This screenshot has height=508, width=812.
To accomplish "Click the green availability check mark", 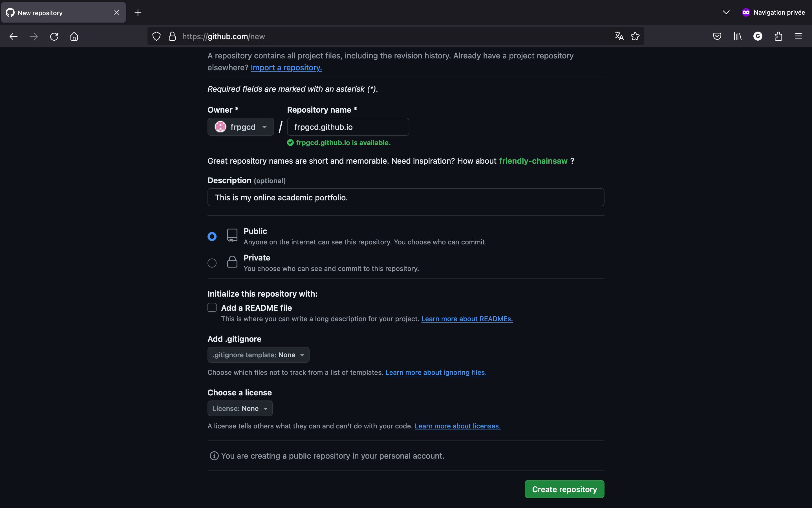I will pyautogui.click(x=290, y=143).
